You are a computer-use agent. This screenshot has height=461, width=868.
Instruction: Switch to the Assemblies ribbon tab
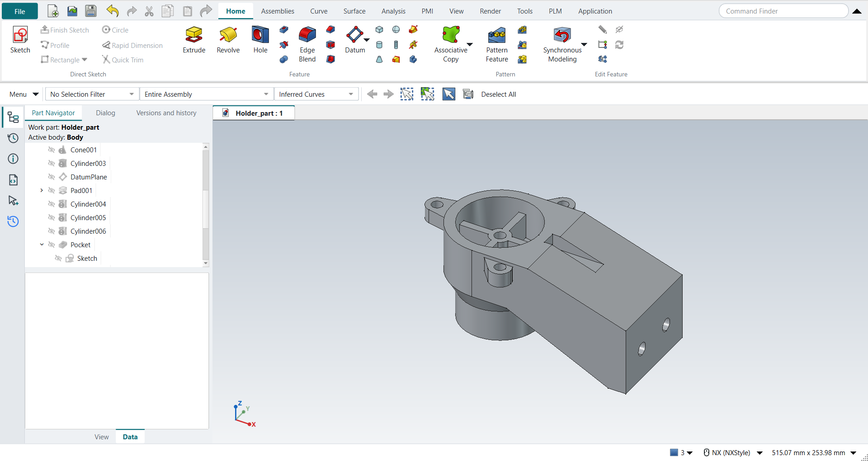pyautogui.click(x=278, y=11)
